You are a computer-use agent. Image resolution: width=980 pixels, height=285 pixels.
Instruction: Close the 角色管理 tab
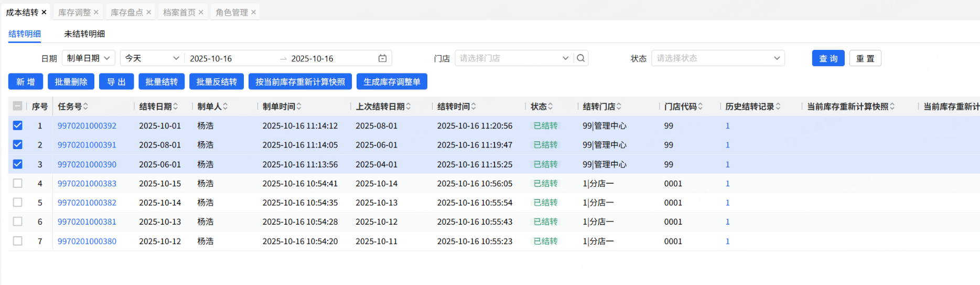click(x=254, y=12)
